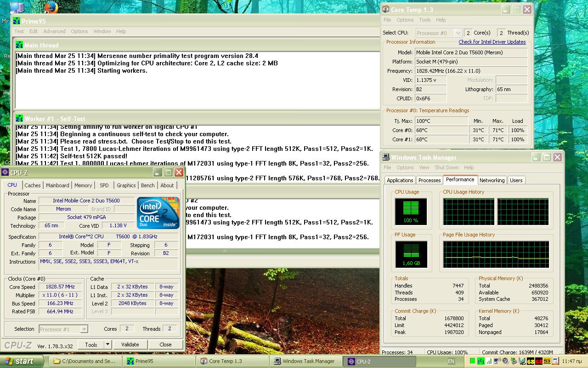Open the About tab in CPU-Z
This screenshot has height=368, width=588.
click(167, 185)
